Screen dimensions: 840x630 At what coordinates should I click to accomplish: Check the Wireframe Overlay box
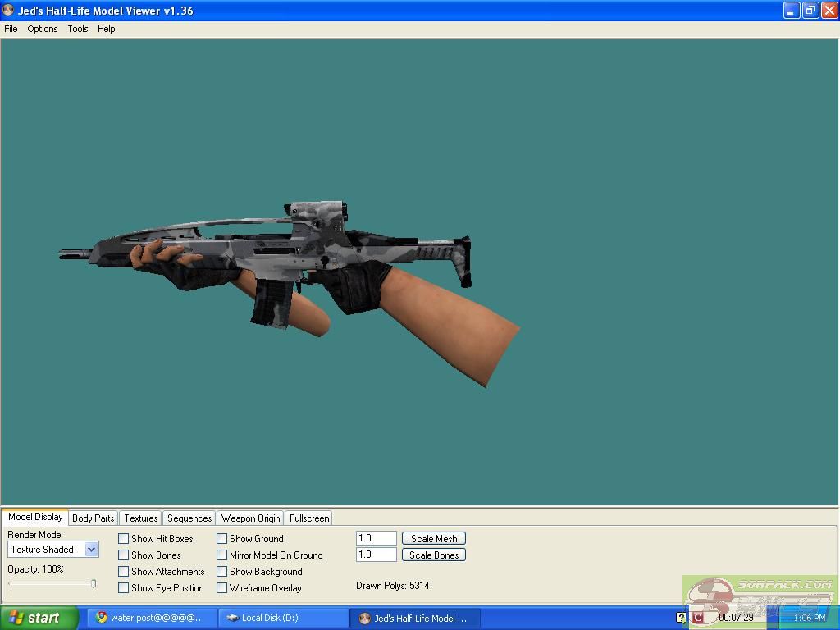point(222,588)
